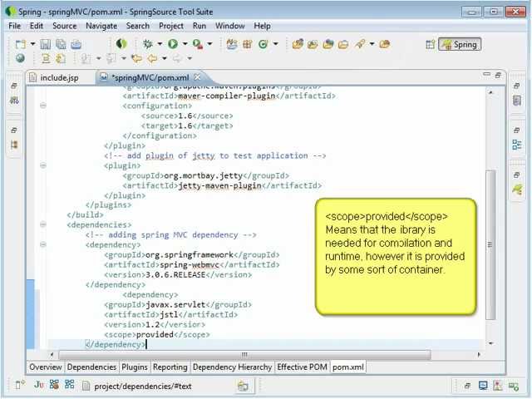Click the JUnit Ju icon in status bar
Screen dimensions: 532x399
click(x=39, y=384)
